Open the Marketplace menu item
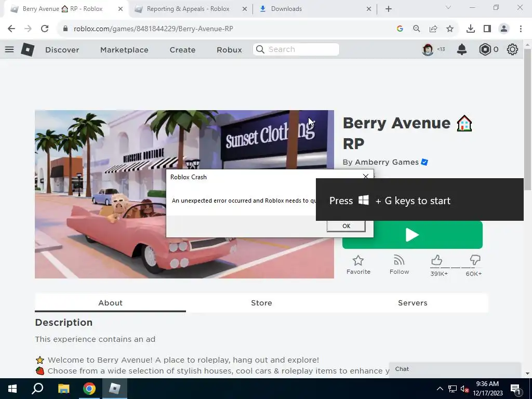 point(124,50)
